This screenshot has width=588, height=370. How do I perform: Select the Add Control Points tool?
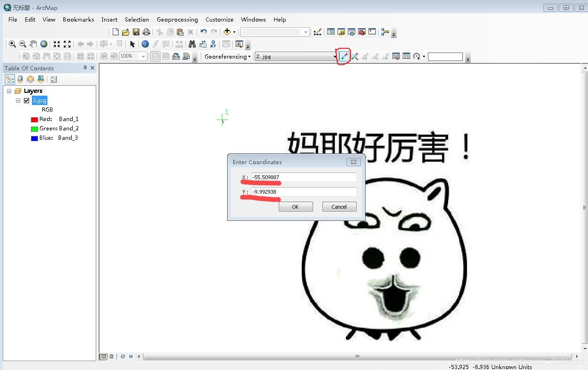coord(344,56)
